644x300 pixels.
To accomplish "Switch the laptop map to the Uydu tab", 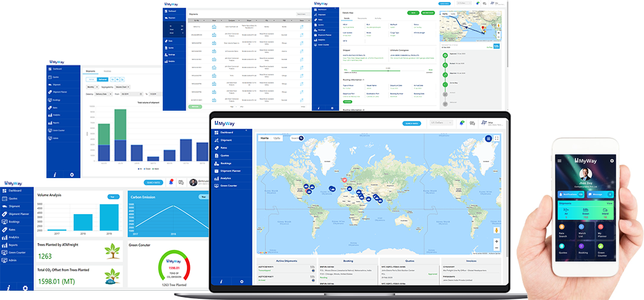I will (x=277, y=138).
